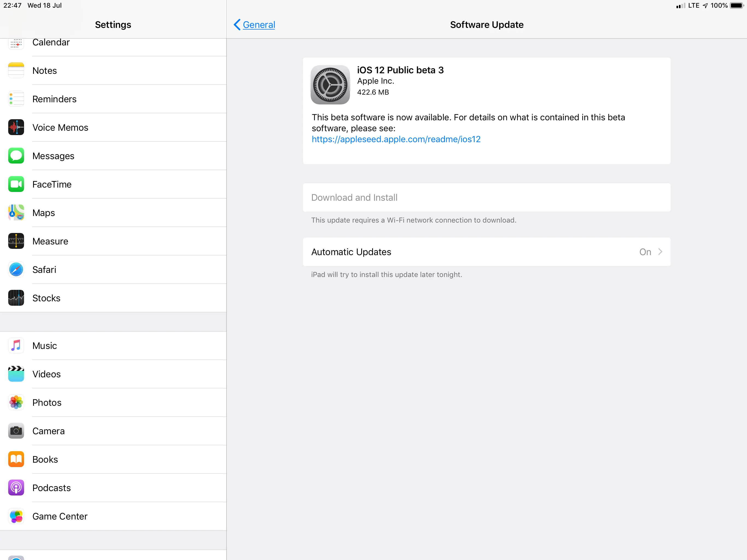This screenshot has height=560, width=747.
Task: Go back via the General chevron arrow
Action: point(237,25)
